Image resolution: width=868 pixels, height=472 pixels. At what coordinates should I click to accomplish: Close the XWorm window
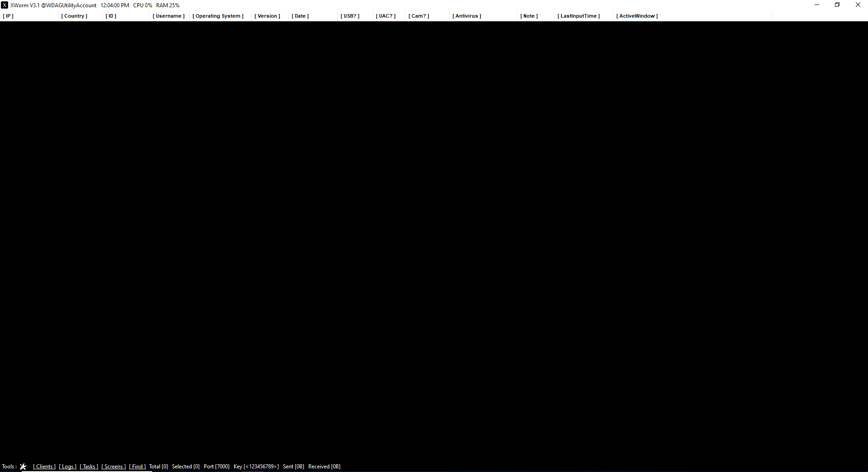pyautogui.click(x=858, y=5)
